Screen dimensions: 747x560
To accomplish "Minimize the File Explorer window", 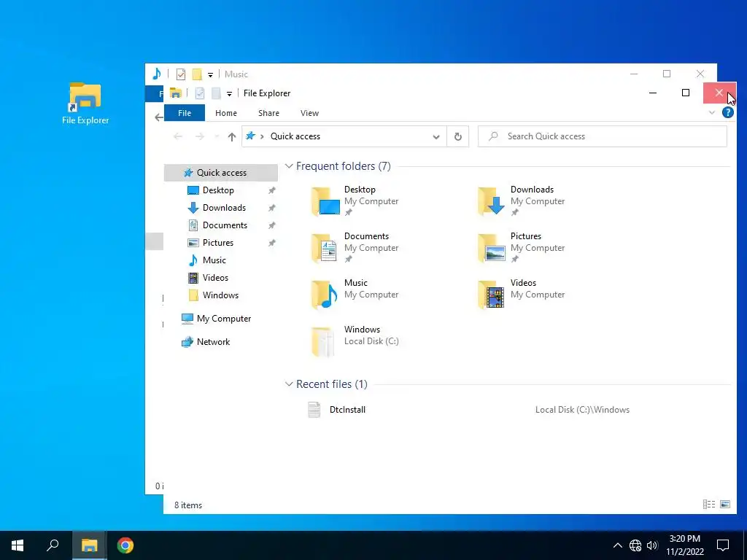I will tap(653, 93).
